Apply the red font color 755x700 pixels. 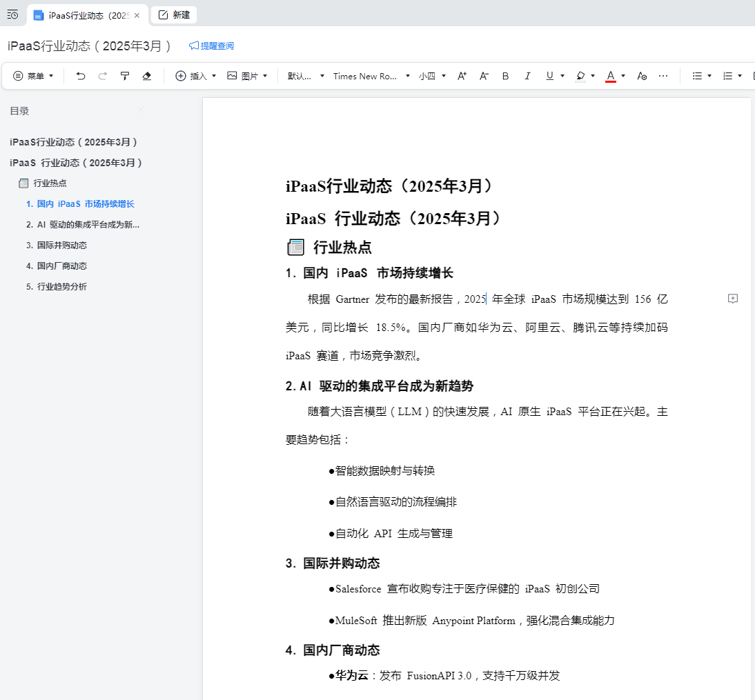pos(610,76)
